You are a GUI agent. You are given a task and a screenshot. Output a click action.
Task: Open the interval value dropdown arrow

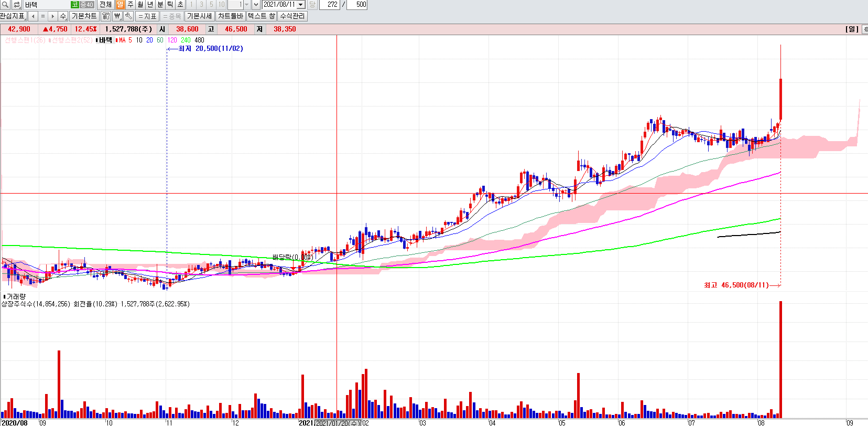tap(247, 5)
